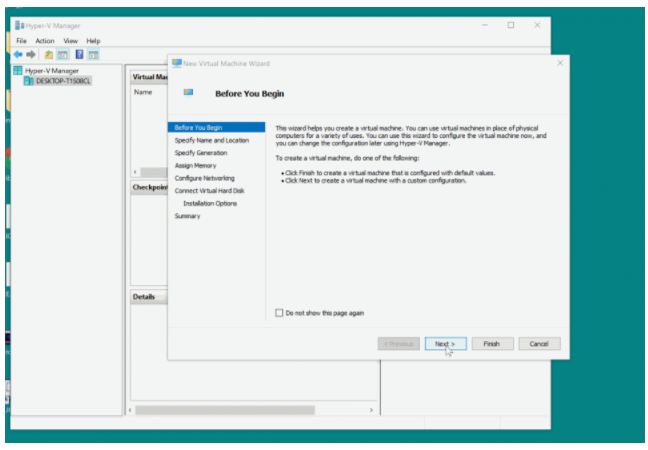The width and height of the screenshot is (648, 450).
Task: Open the View menu
Action: tap(70, 41)
